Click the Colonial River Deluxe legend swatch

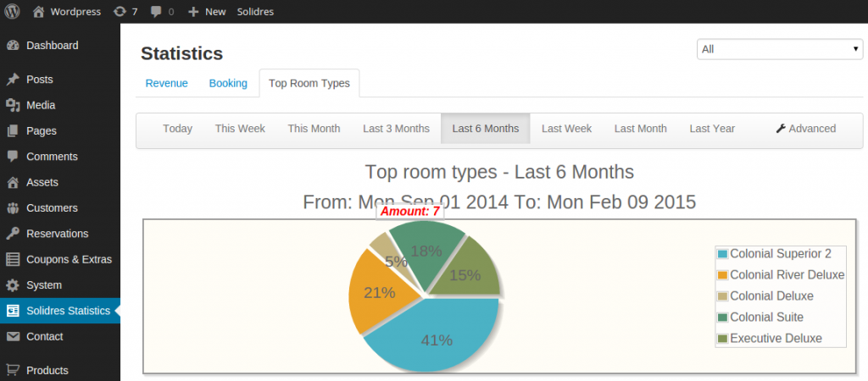722,275
